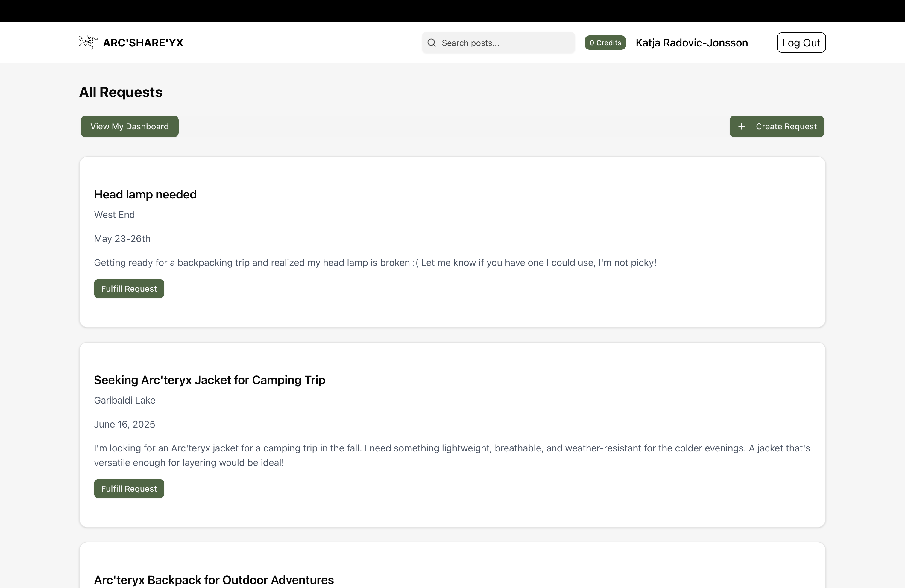Click the 0 Credits badge
The height and width of the screenshot is (588, 905).
pyautogui.click(x=605, y=43)
